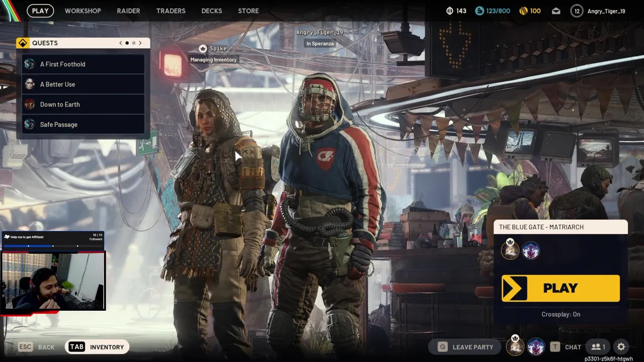This screenshot has width=644, height=362.
Task: Click the party leader avatar in bottom bar
Action: click(515, 346)
